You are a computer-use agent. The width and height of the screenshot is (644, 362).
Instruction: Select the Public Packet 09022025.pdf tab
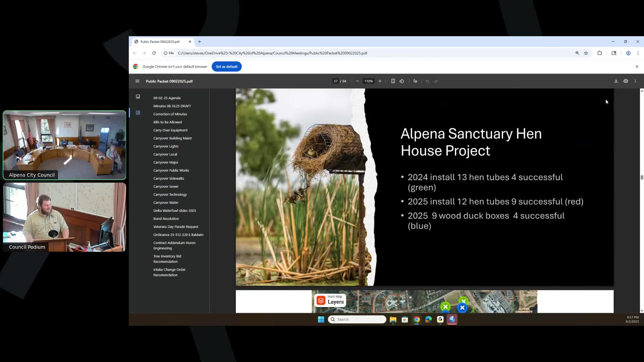[x=160, y=42]
